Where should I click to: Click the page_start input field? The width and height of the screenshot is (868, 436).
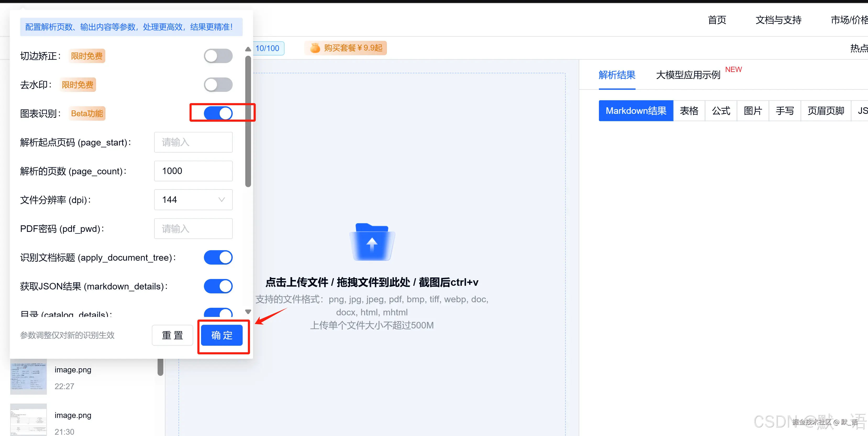click(x=193, y=142)
